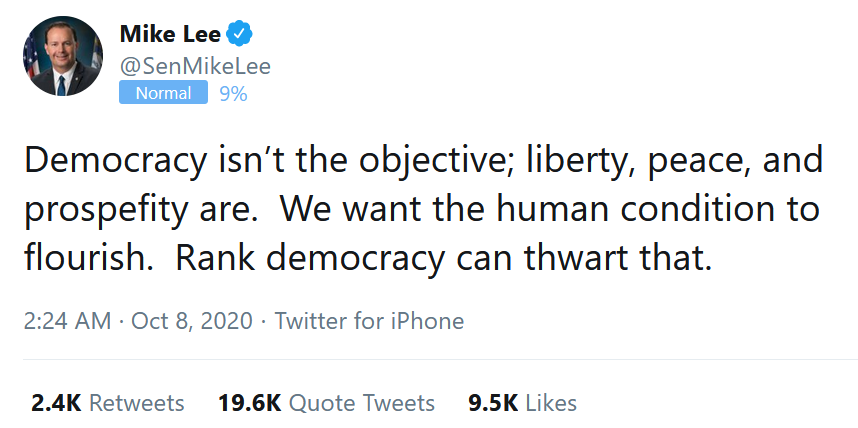Viewport: 858px width, 428px height.
Task: View the Retweets list
Action: point(137,403)
